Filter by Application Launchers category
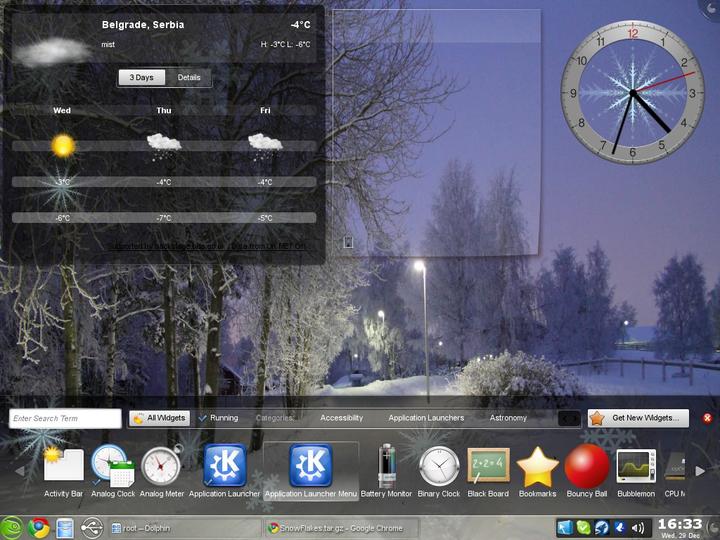720x540 pixels. pos(426,418)
